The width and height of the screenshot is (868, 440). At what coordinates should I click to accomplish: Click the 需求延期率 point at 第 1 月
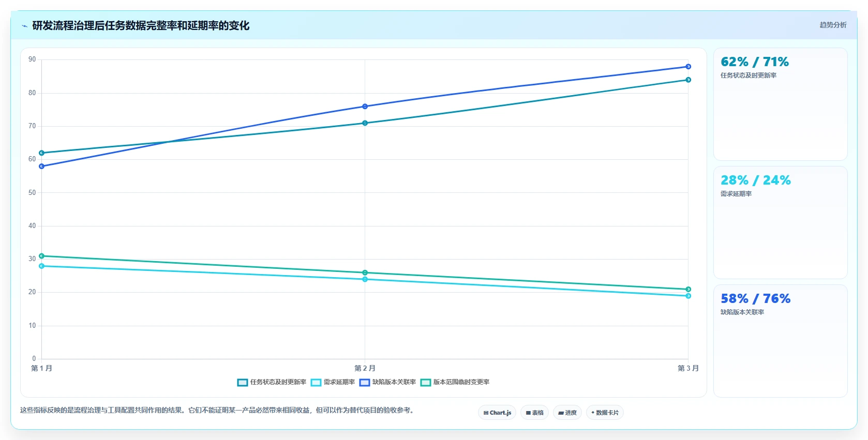pyautogui.click(x=42, y=266)
